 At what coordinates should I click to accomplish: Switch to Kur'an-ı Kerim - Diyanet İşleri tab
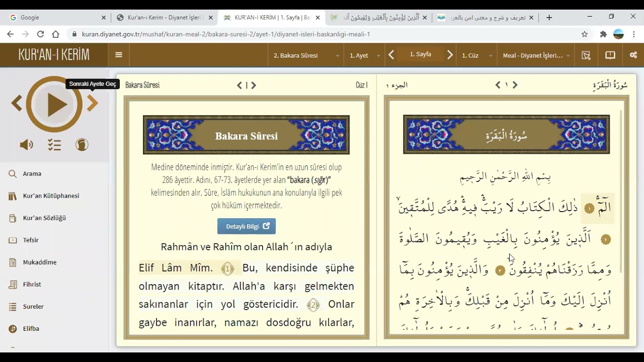[x=164, y=17]
